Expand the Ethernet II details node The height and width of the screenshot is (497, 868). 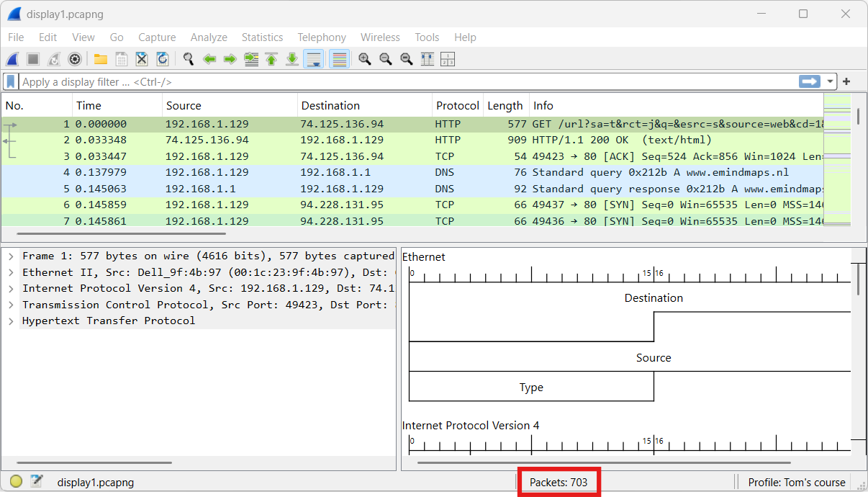(11, 272)
